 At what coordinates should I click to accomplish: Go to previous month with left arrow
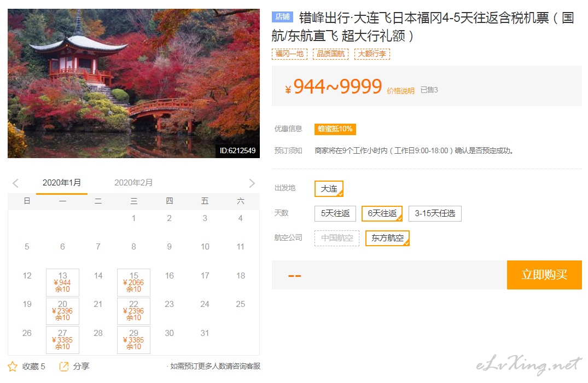coord(15,183)
